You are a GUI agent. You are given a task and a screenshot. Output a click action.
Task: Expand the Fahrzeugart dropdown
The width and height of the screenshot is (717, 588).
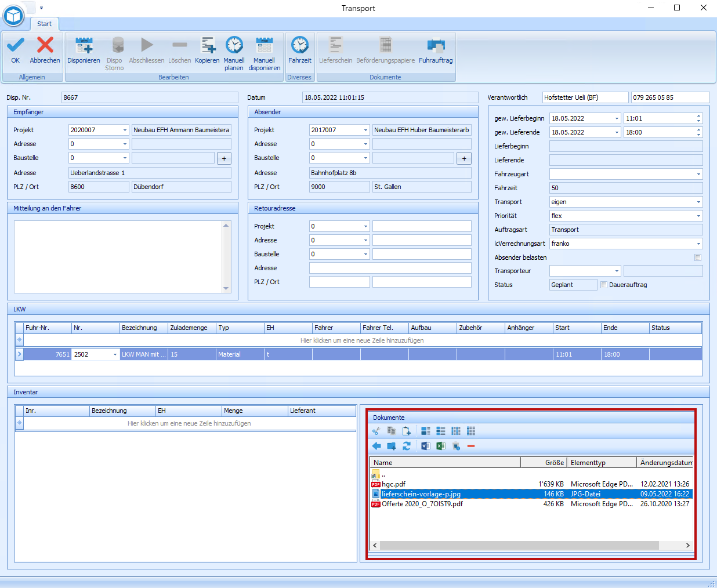point(698,174)
